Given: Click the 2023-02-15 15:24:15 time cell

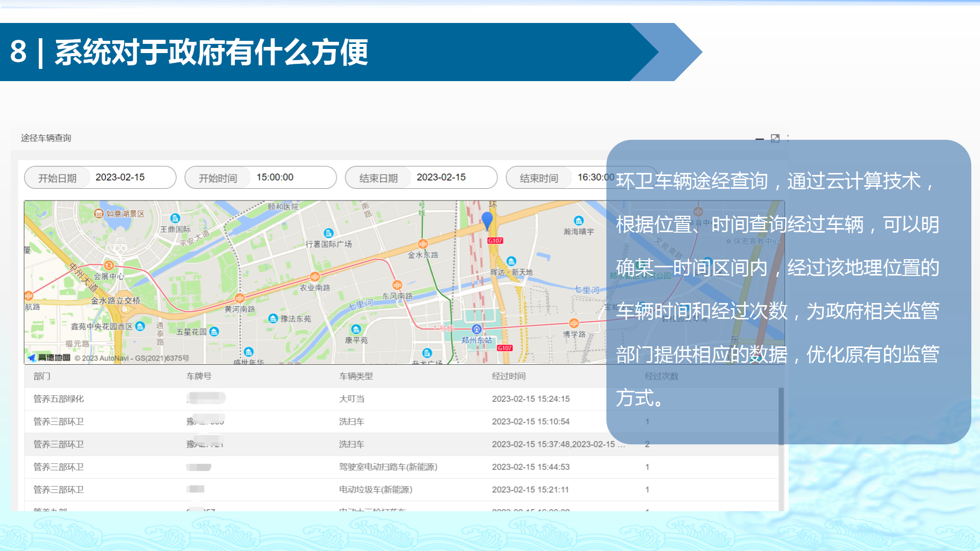Looking at the screenshot, I should [531, 399].
